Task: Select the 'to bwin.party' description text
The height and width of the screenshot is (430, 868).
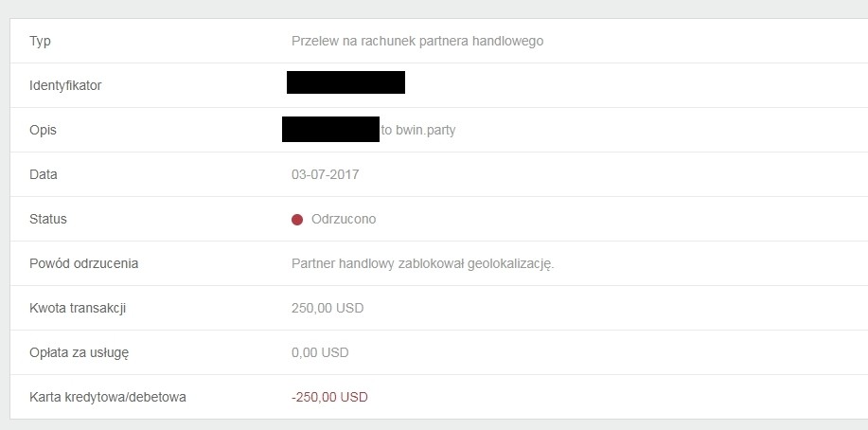Action: point(418,131)
